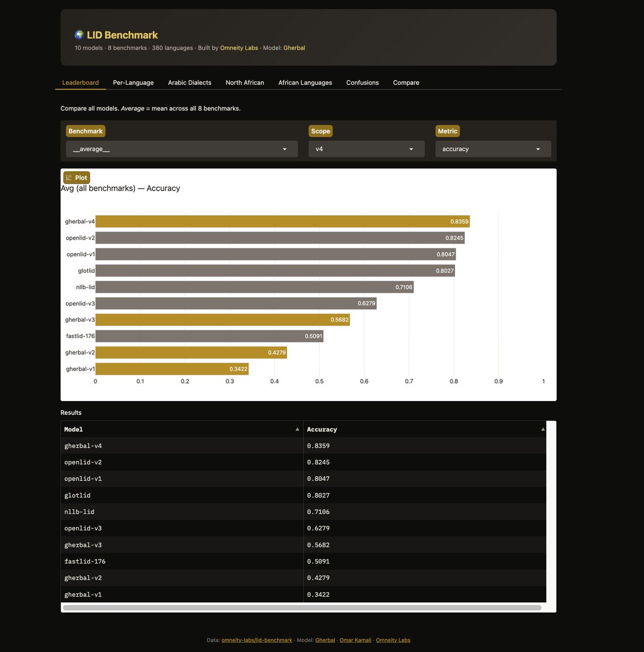The width and height of the screenshot is (644, 652).
Task: Click the Plot chart icon label
Action: click(x=76, y=178)
